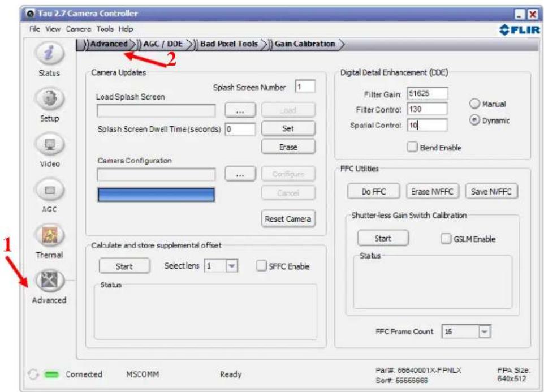The image size is (544, 392).
Task: Open the Status panel icon
Action: point(49,53)
